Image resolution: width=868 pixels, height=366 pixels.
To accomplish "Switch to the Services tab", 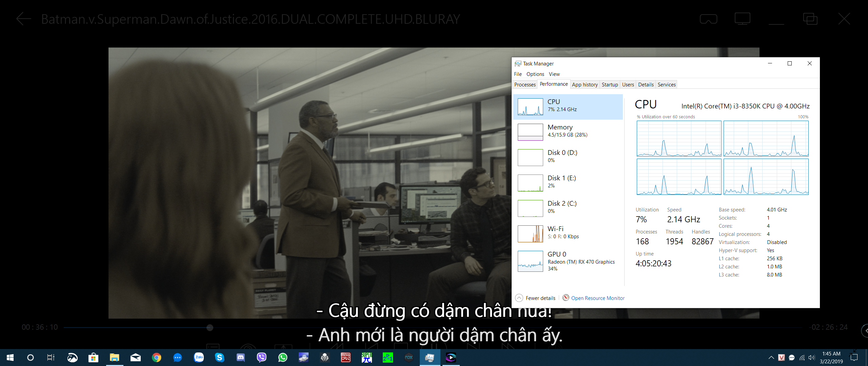I will click(667, 85).
